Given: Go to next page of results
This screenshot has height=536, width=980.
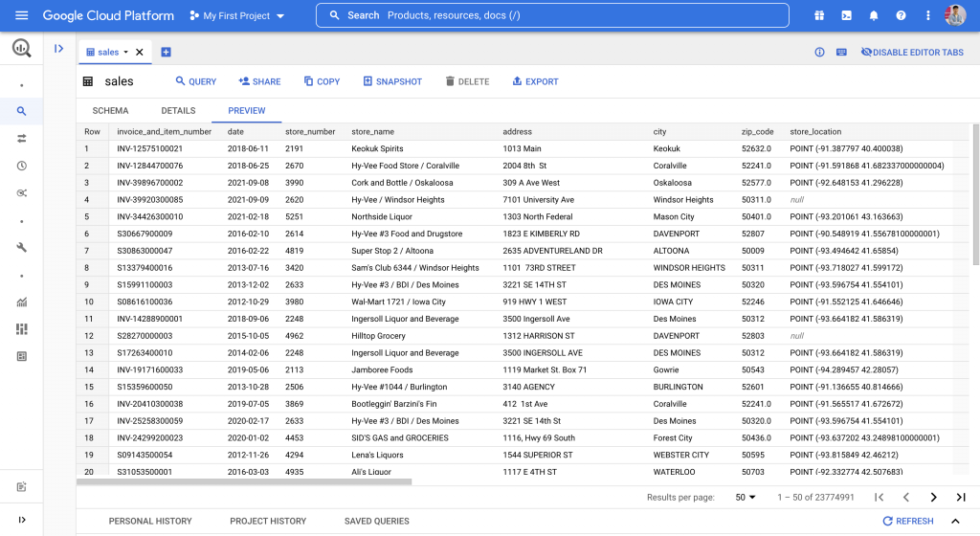Looking at the screenshot, I should click(934, 498).
